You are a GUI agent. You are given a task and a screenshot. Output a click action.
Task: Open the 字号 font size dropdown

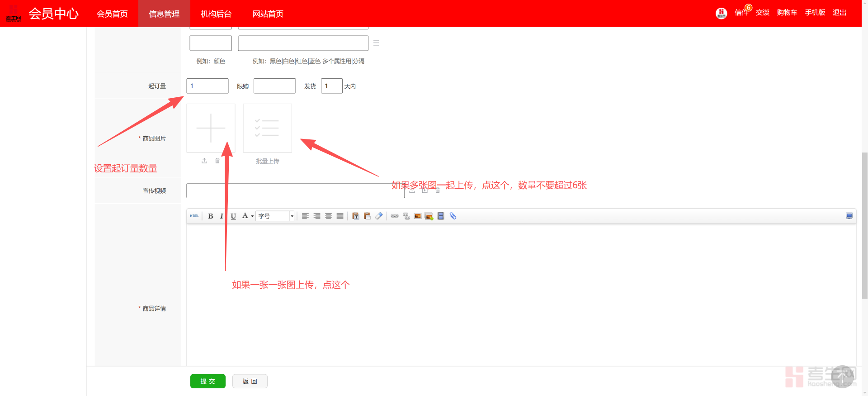pyautogui.click(x=275, y=216)
